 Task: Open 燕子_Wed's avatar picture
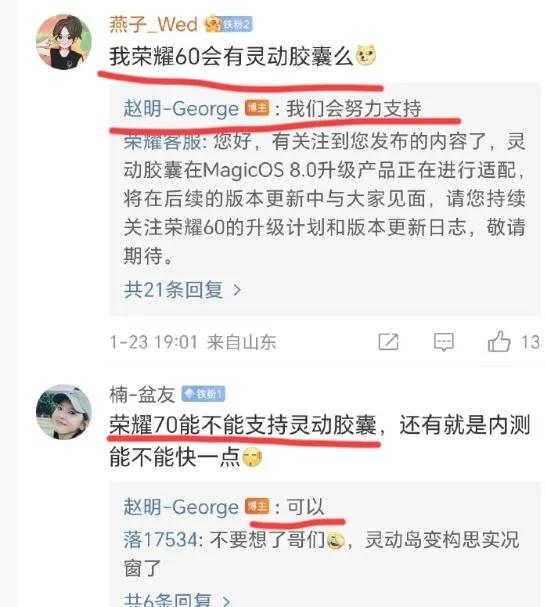click(64, 42)
